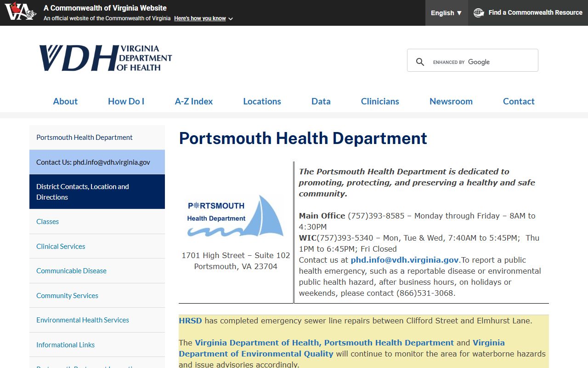Open the Classes sidebar link

97,222
